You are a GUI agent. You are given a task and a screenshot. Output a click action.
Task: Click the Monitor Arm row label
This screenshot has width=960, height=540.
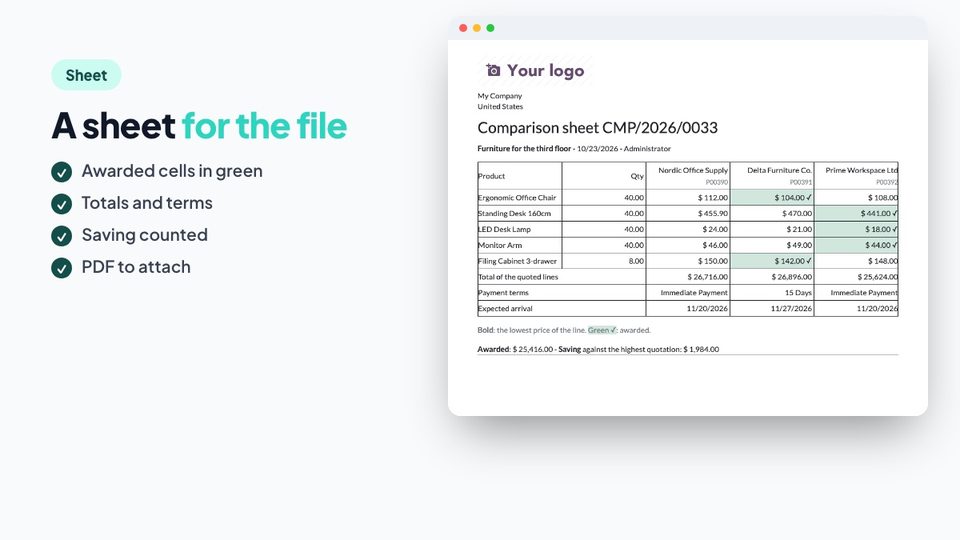500,245
